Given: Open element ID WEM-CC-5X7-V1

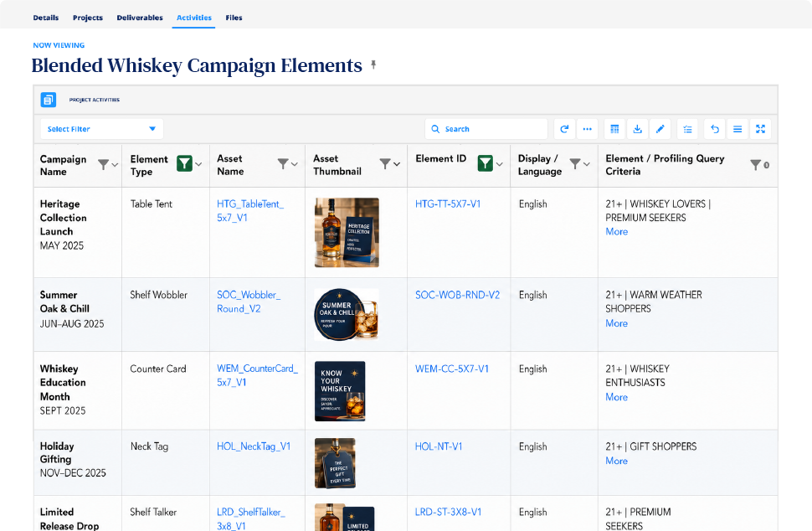Looking at the screenshot, I should pyautogui.click(x=452, y=369).
